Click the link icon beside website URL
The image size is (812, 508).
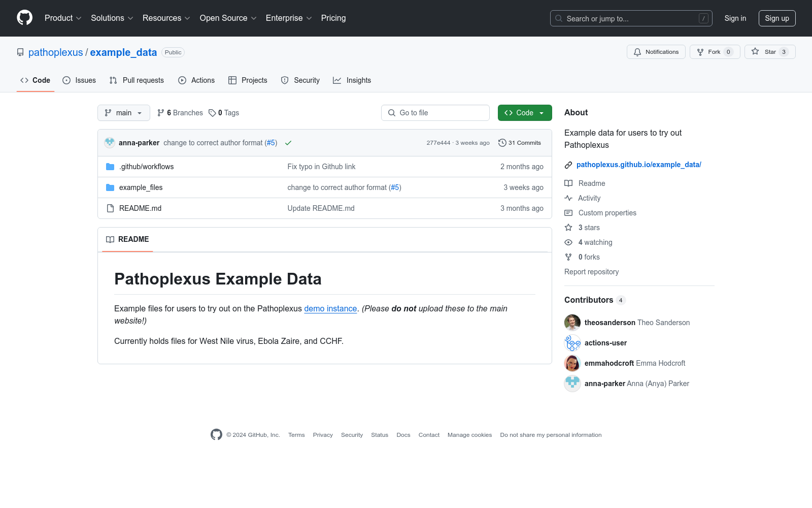point(568,165)
